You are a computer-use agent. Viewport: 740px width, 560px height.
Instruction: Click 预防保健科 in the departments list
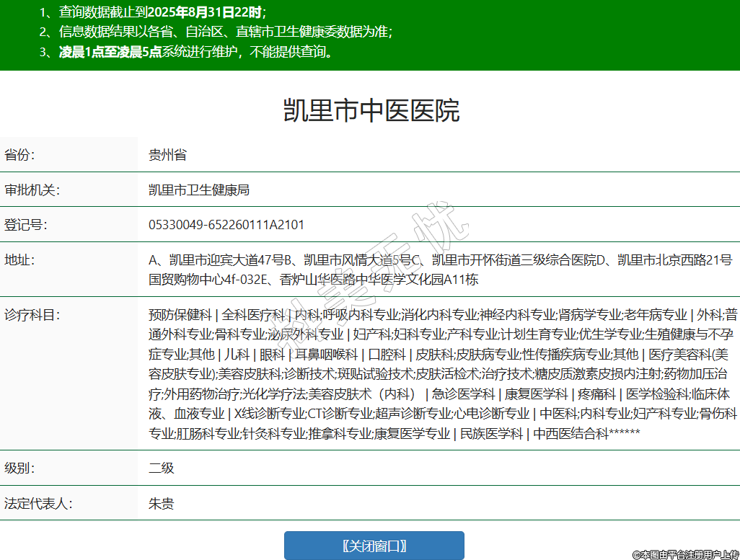click(180, 315)
